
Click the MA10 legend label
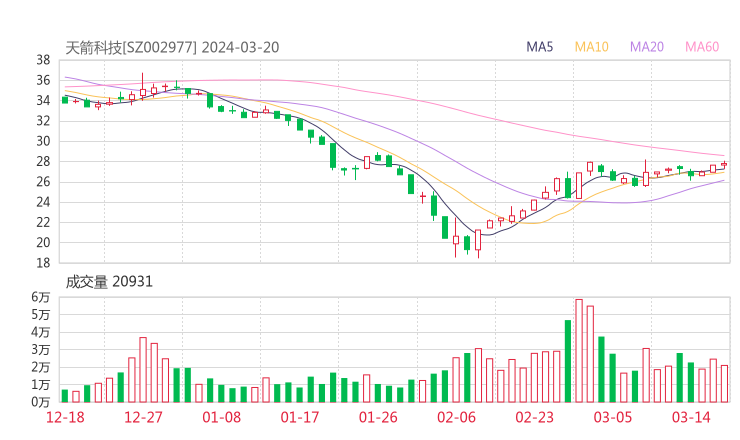point(591,47)
